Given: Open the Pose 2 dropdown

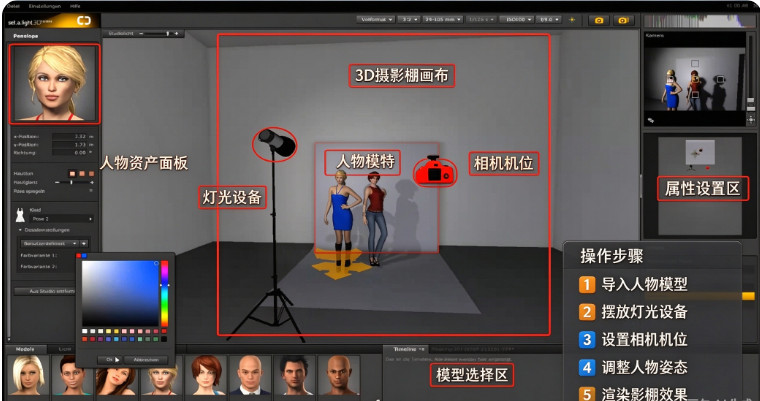Looking at the screenshot, I should (62, 219).
